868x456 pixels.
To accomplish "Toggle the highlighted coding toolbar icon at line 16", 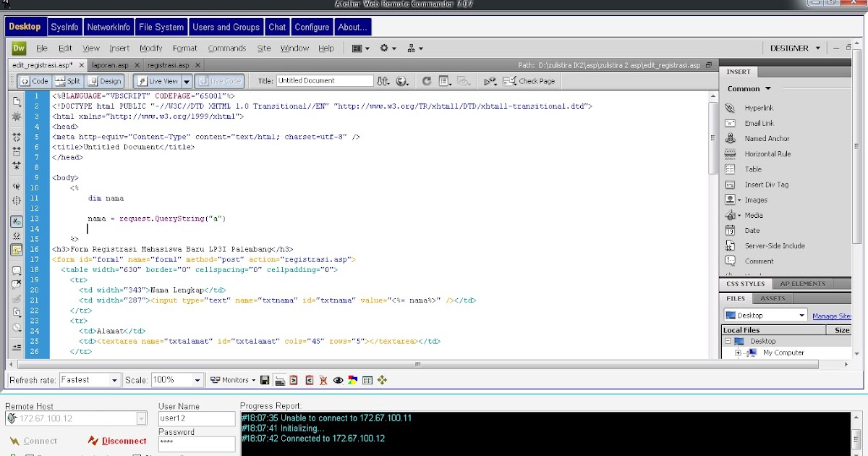I will pyautogui.click(x=17, y=250).
